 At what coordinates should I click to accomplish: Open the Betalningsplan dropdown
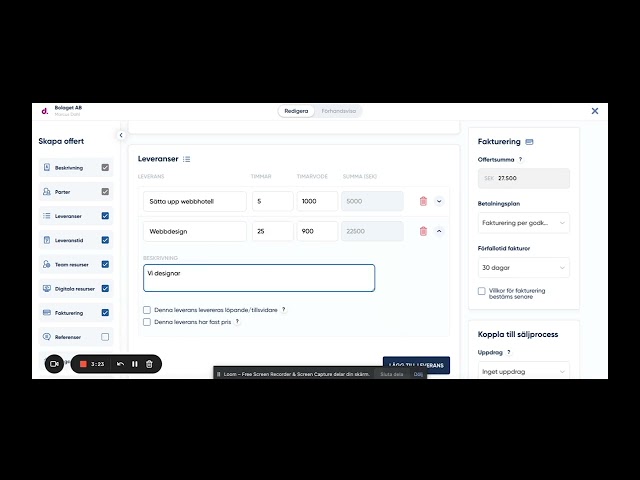pyautogui.click(x=524, y=223)
